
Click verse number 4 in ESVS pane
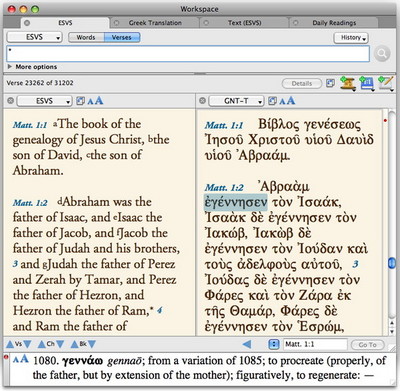click(160, 311)
